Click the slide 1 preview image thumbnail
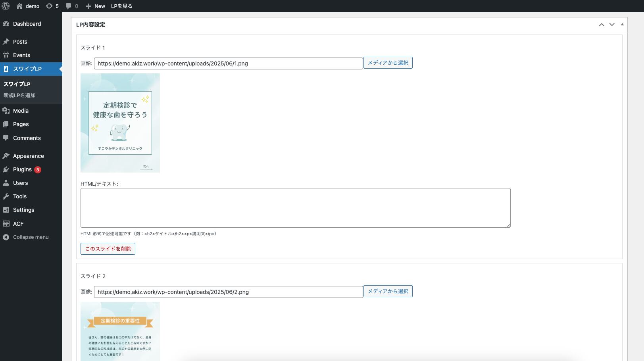This screenshot has width=644, height=361. point(120,123)
